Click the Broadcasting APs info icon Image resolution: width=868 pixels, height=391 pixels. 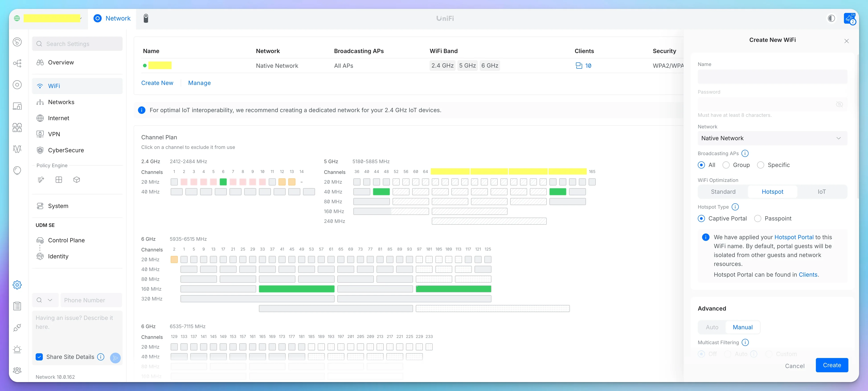745,153
